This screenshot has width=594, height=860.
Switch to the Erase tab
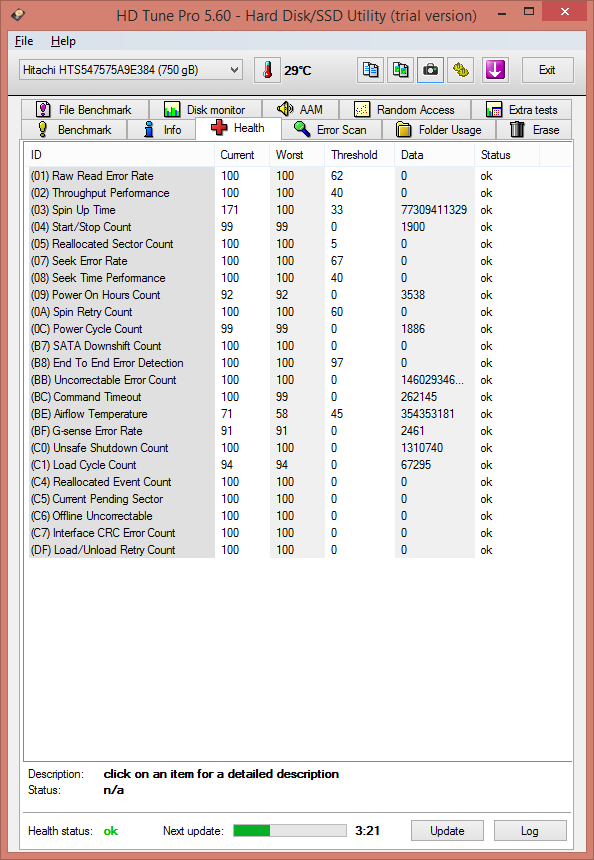pos(534,130)
